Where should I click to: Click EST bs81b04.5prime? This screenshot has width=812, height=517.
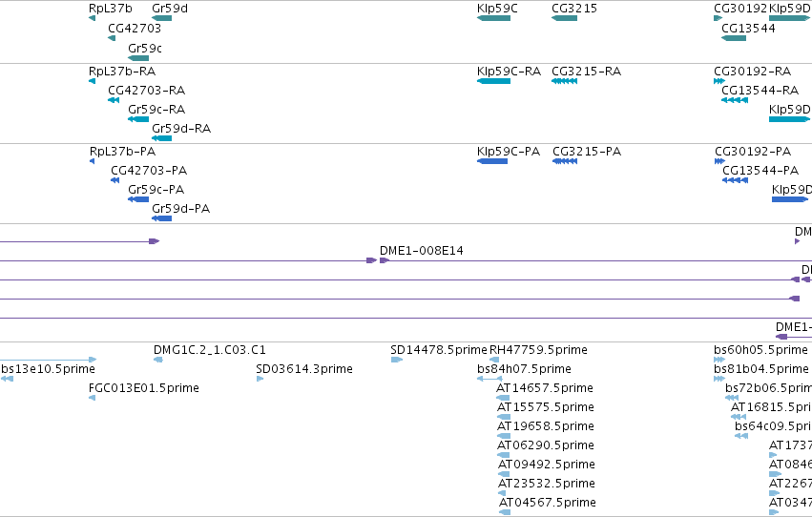[719, 380]
